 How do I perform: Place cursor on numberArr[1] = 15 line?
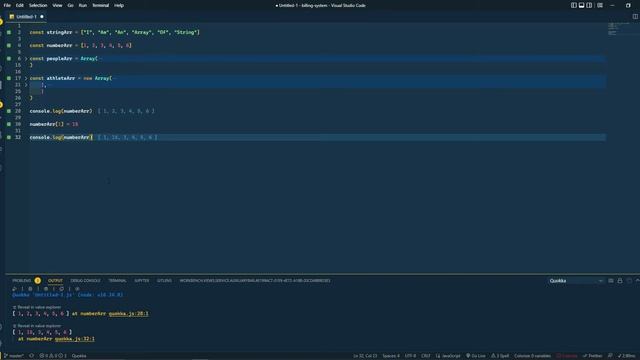click(53, 124)
